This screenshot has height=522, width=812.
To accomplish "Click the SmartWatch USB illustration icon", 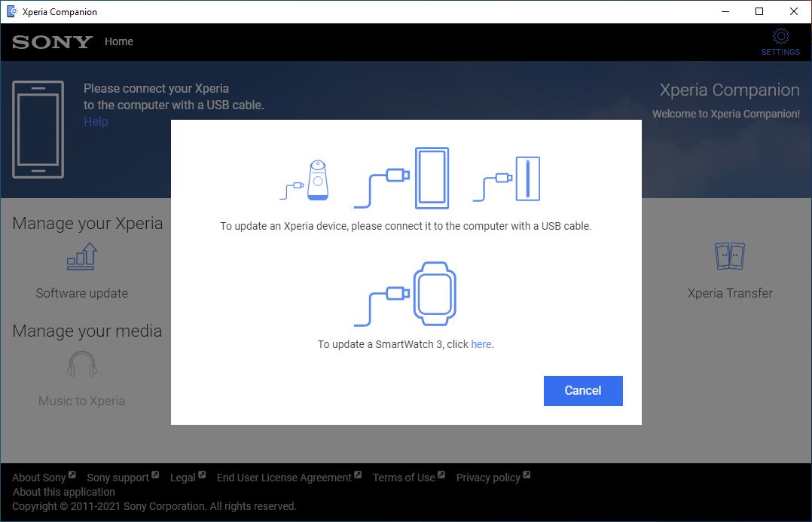I will point(405,294).
